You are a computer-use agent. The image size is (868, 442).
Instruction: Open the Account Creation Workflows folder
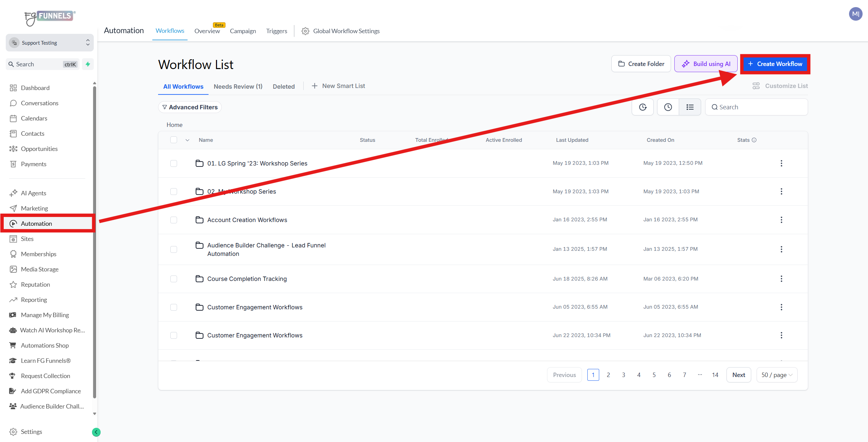point(247,220)
